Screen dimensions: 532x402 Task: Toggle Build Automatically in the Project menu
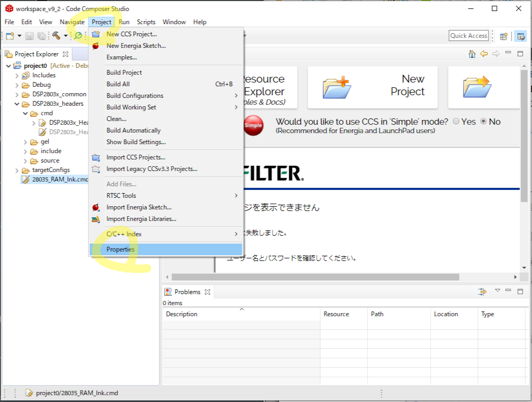coord(134,130)
